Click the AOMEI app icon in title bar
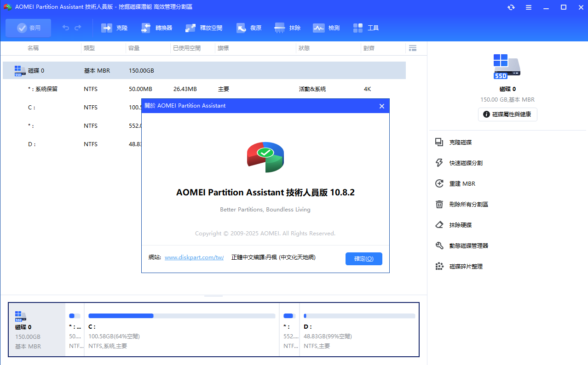This screenshot has width=588, height=365. coord(7,7)
